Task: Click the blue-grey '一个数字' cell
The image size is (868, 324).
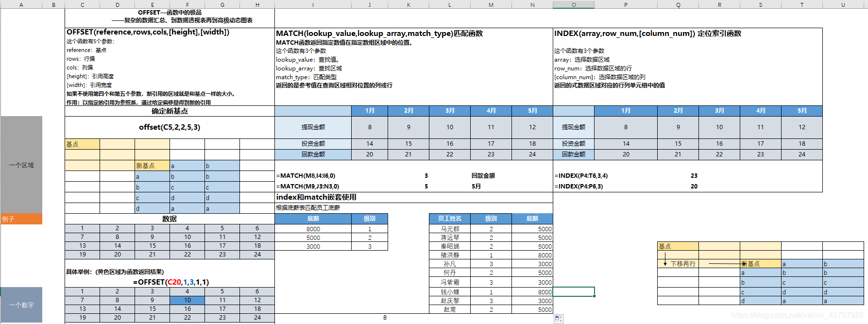Action: [x=21, y=305]
